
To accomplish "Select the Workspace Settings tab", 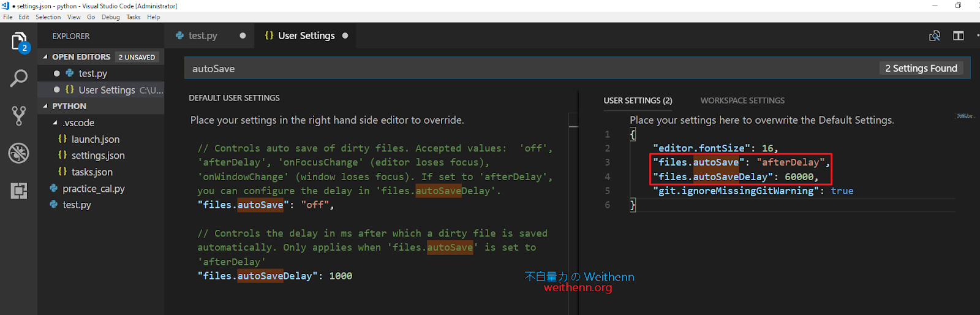I will coord(742,101).
